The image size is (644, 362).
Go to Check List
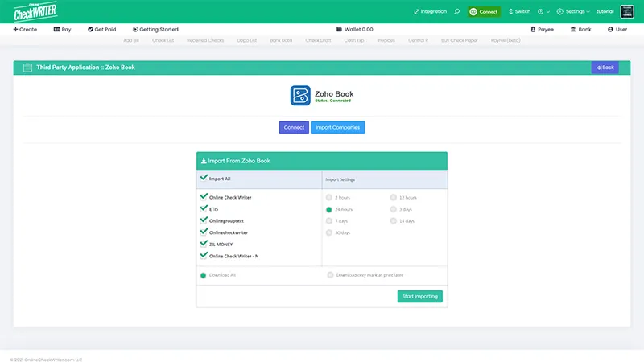pyautogui.click(x=163, y=40)
